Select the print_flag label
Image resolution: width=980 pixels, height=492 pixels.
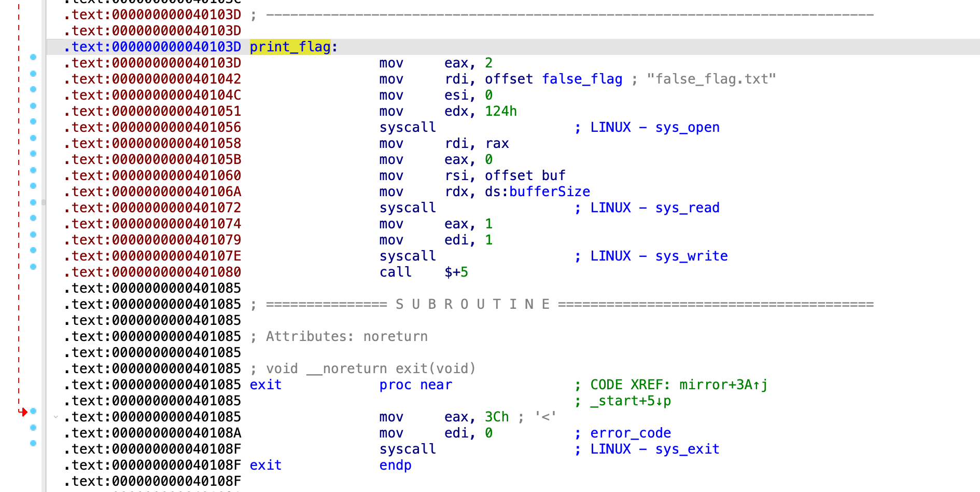[290, 47]
